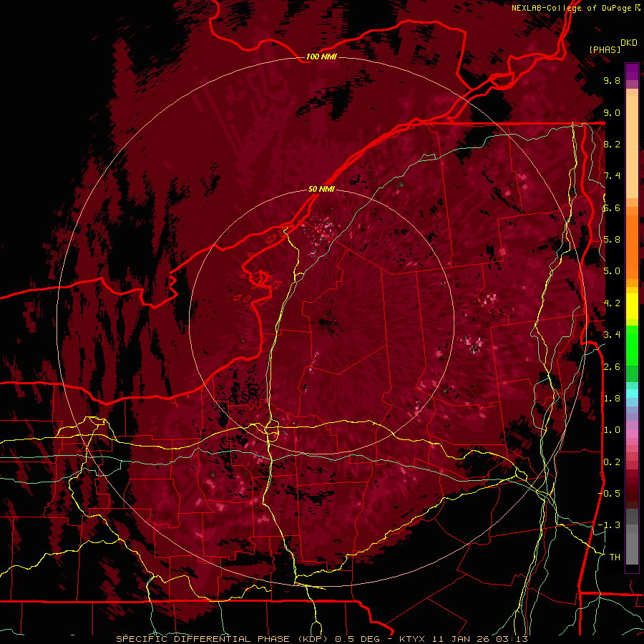Pick the yellow segment of the color bar

click(x=632, y=306)
